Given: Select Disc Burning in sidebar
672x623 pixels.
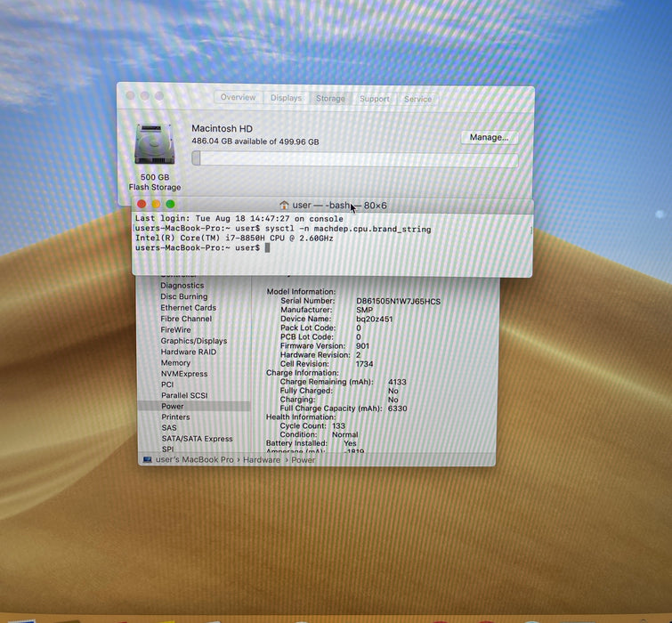Looking at the screenshot, I should [x=184, y=296].
